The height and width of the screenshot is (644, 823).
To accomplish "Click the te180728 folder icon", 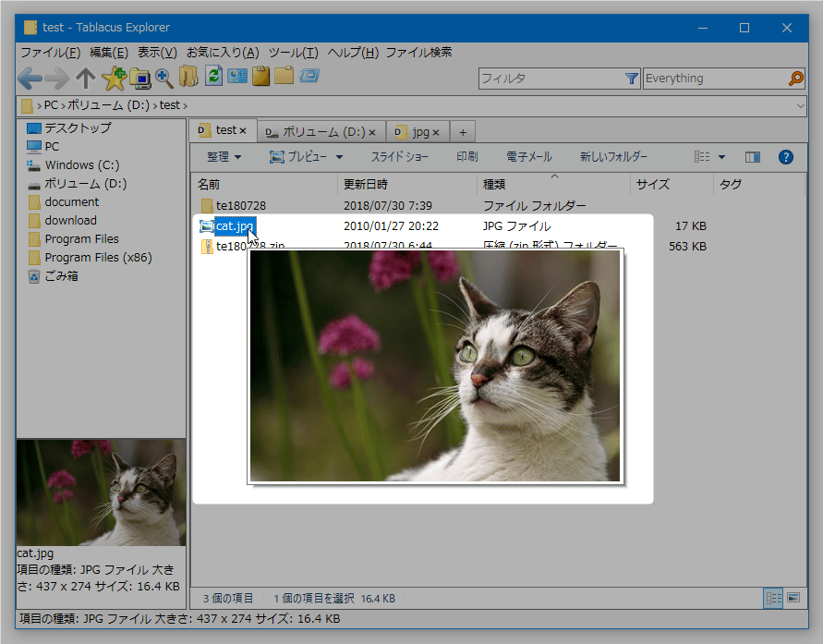I will pos(207,206).
